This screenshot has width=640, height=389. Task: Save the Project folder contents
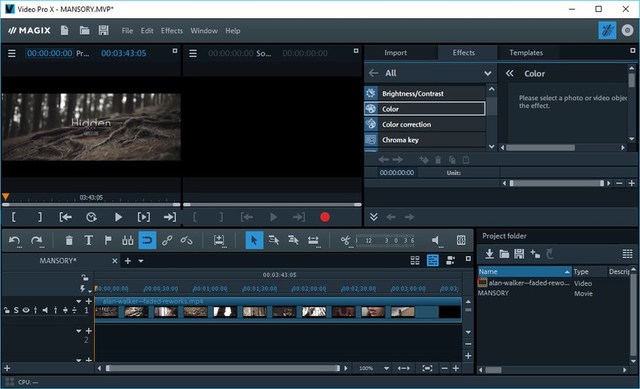[x=519, y=254]
